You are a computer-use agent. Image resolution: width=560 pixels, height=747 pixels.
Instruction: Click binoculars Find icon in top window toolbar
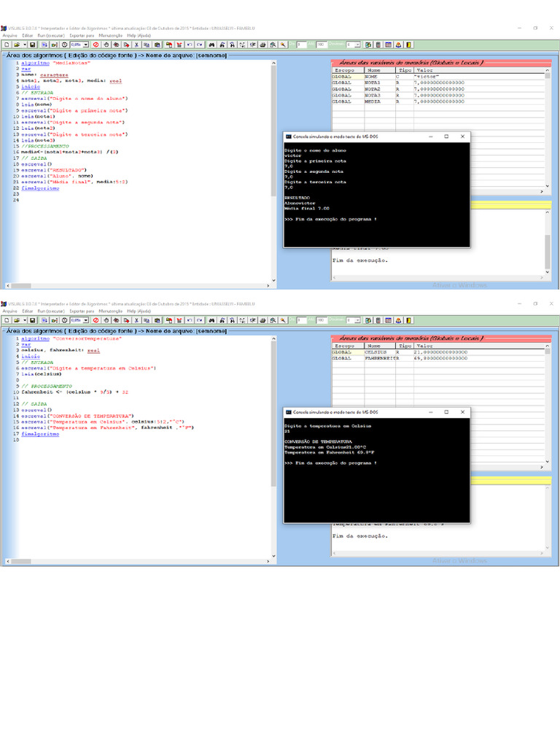pos(211,44)
